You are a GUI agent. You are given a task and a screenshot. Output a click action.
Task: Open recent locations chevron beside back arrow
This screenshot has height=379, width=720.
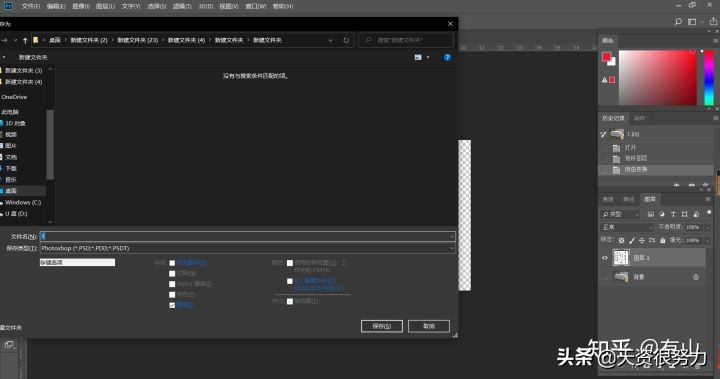coord(15,40)
